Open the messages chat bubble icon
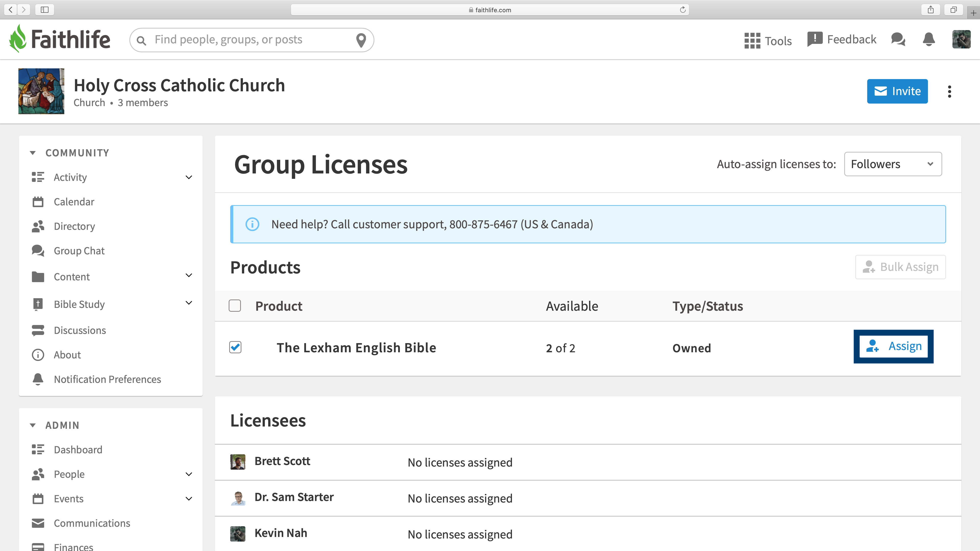Screen dimensions: 980x551 pyautogui.click(x=898, y=39)
